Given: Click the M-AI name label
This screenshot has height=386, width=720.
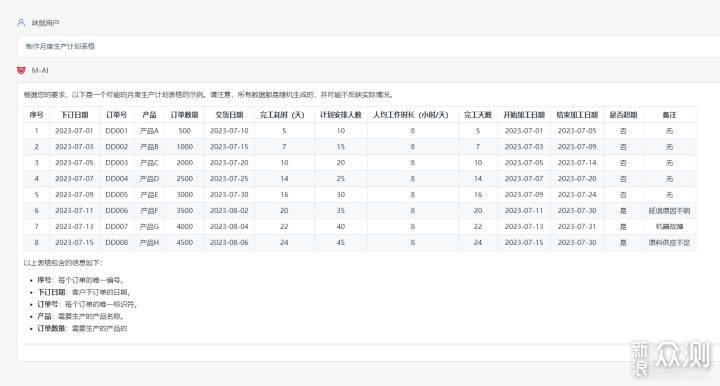Looking at the screenshot, I should click(40, 70).
